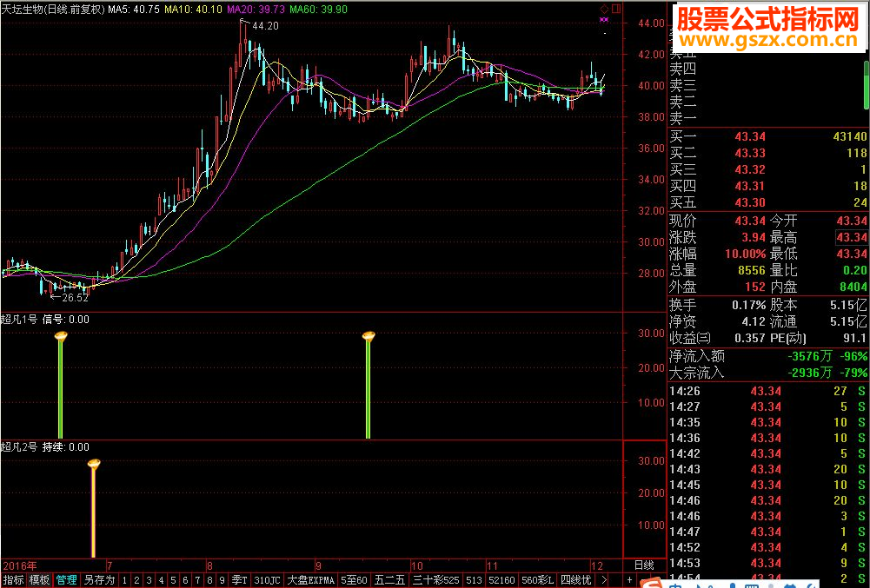Click the MA20: 39.73 label
This screenshot has height=588, width=870.
[256, 10]
